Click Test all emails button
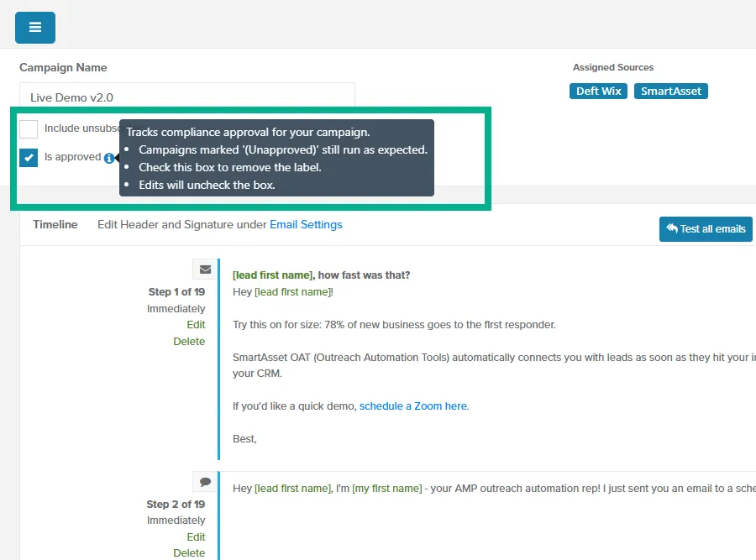This screenshot has height=560, width=756. 706,229
